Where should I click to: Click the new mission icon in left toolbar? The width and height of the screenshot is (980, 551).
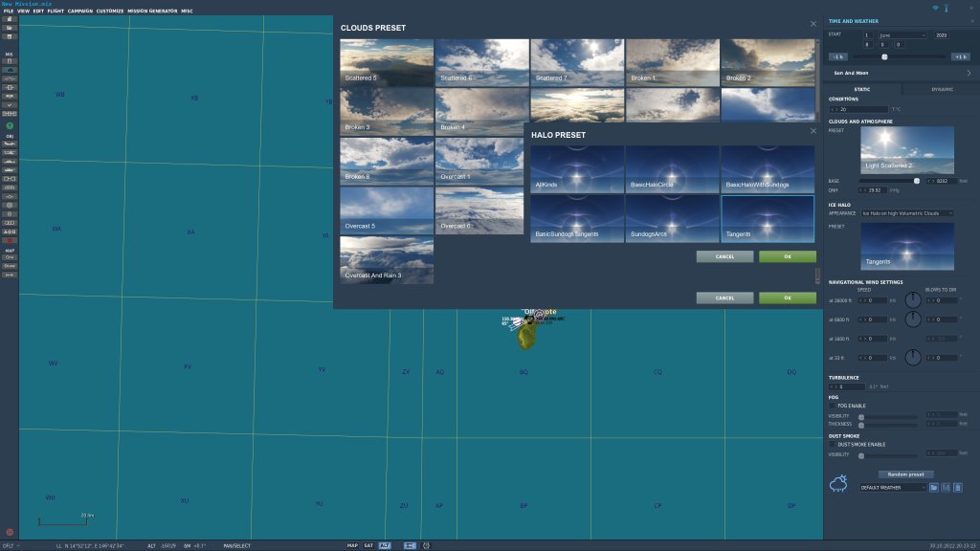[x=10, y=18]
